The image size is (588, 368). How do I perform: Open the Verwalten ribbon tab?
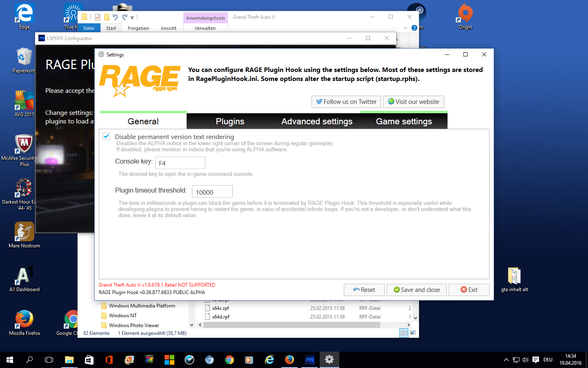point(205,28)
